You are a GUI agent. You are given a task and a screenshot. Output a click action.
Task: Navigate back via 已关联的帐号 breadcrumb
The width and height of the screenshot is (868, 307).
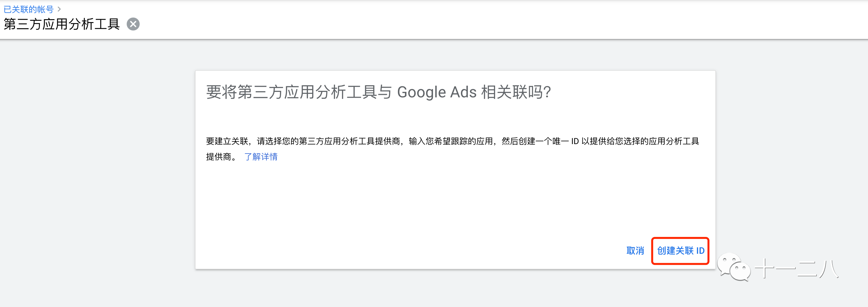tap(29, 9)
